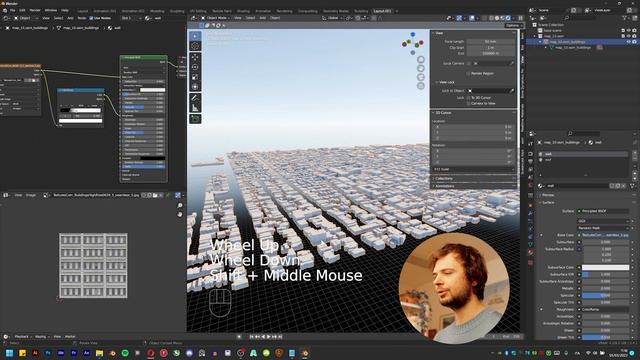Open Spotify from the Windows taskbar

pyautogui.click(x=125, y=353)
